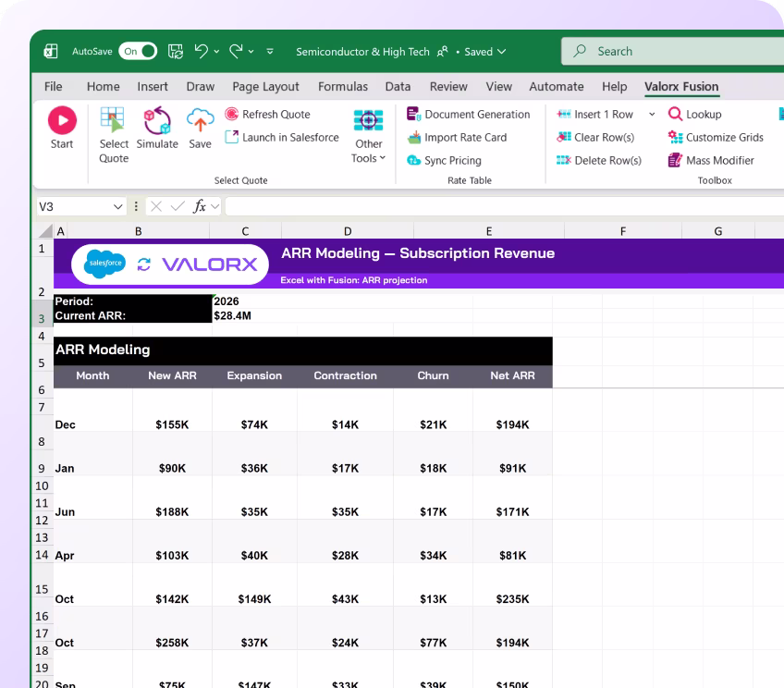This screenshot has height=688, width=784.
Task: Click the sharing people icon by file name
Action: click(443, 52)
